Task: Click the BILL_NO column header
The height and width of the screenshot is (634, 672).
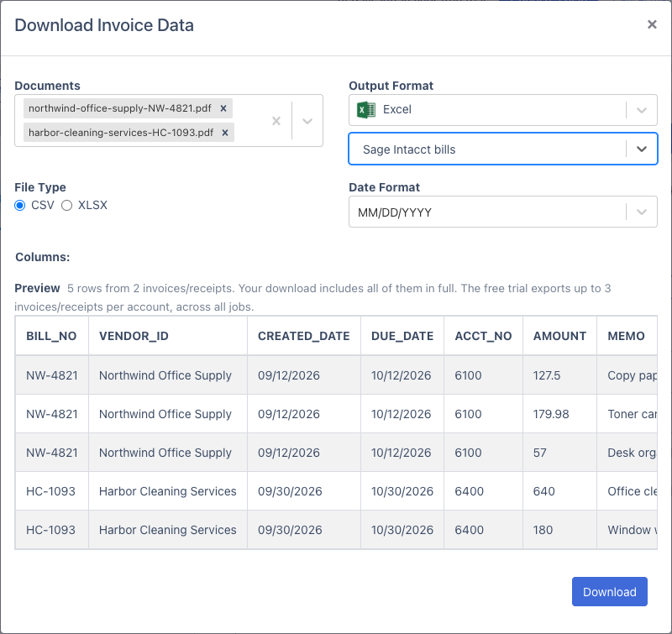Action: coord(51,336)
